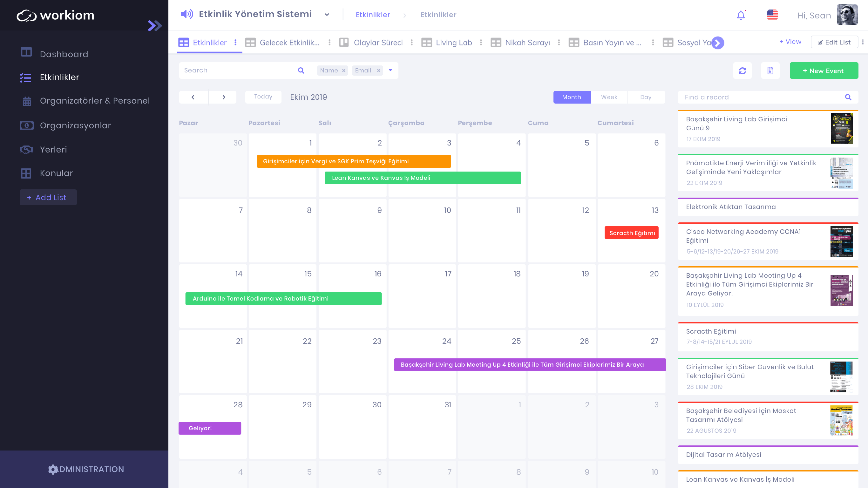
Task: Open Organizasyonlar in the sidebar
Action: 75,125
